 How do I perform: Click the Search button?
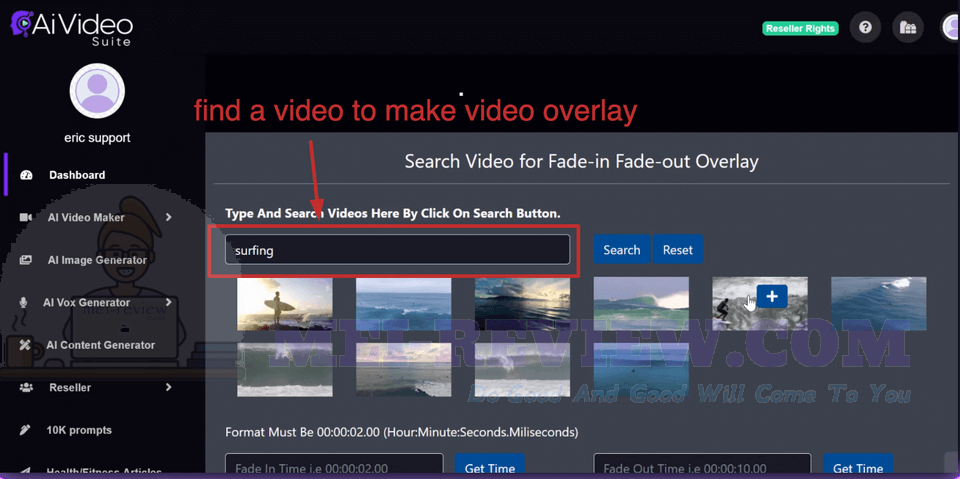click(x=621, y=250)
